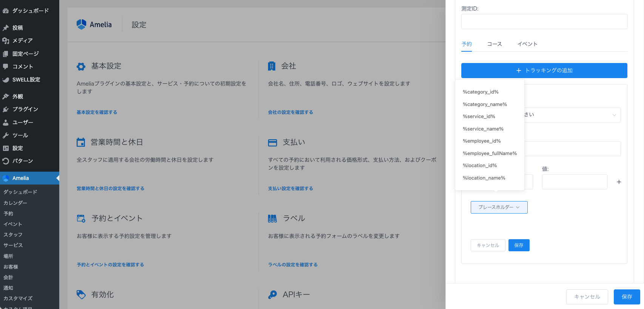644x309 pixels.
Task: Click the building icon for 会社
Action: [271, 66]
